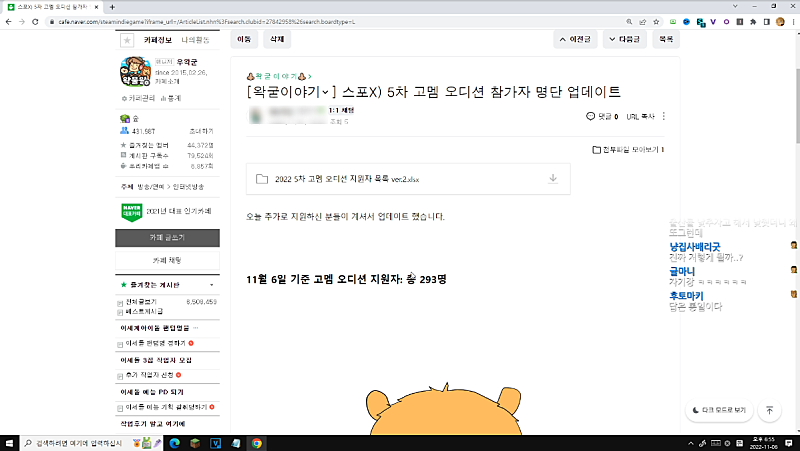Viewport: 800px width, 451px height.
Task: Bookmark this page with star icon
Action: pyautogui.click(x=656, y=22)
